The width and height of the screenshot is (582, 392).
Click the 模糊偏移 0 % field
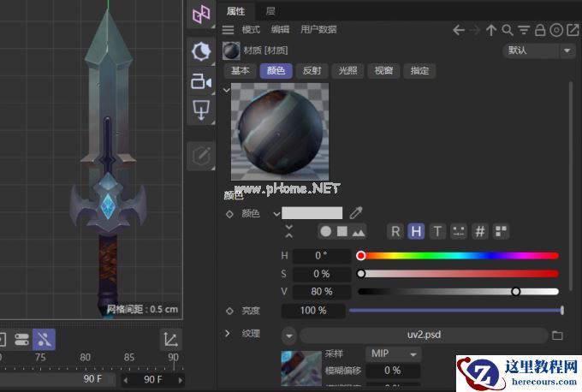coord(393,371)
